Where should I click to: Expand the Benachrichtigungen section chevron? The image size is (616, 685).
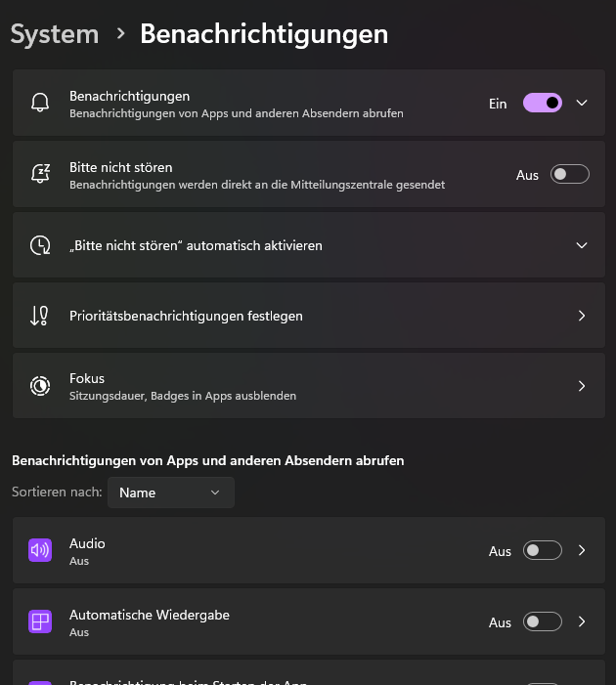(582, 103)
